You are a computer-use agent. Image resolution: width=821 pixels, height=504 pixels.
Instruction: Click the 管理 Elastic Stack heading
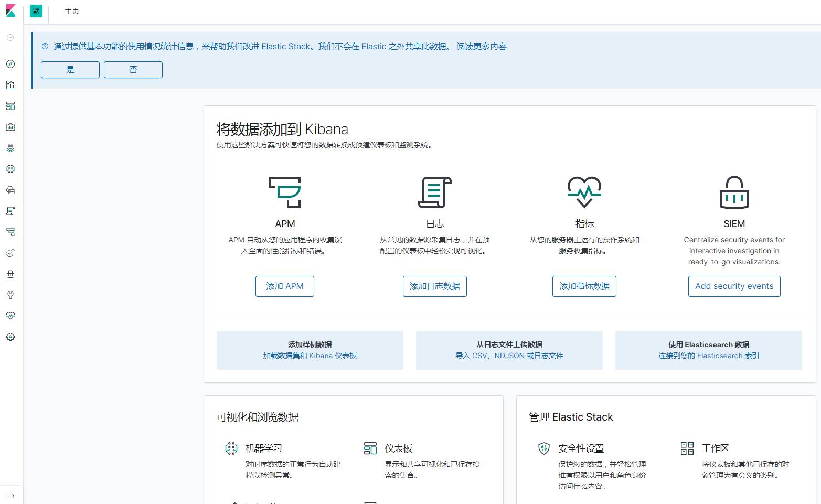(571, 417)
